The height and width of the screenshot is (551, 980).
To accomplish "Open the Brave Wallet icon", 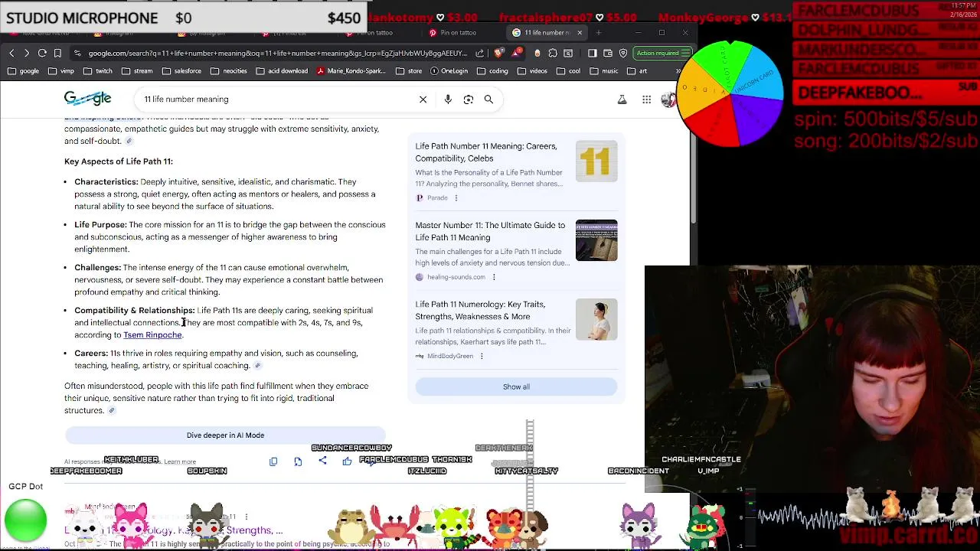I will pyautogui.click(x=608, y=53).
